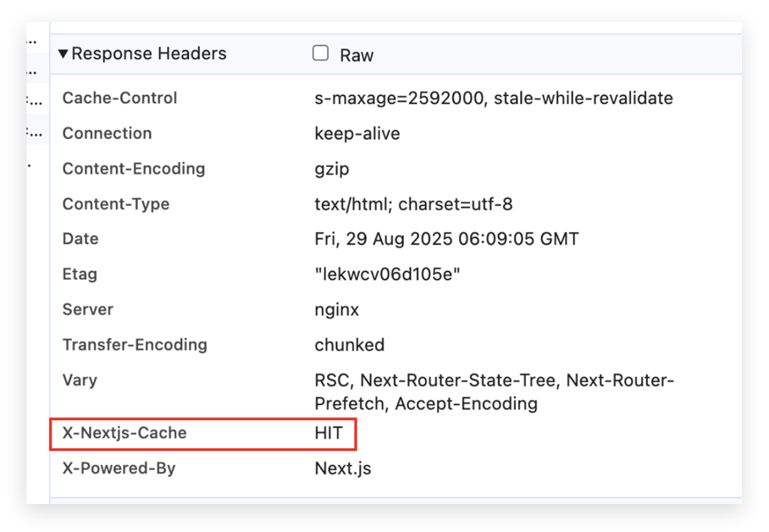Select the Cache-Control header name
This screenshot has height=532, width=769.
click(x=119, y=98)
